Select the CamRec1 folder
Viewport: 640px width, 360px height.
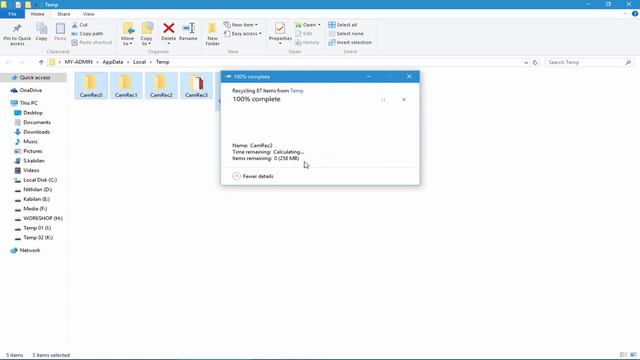pyautogui.click(x=126, y=86)
